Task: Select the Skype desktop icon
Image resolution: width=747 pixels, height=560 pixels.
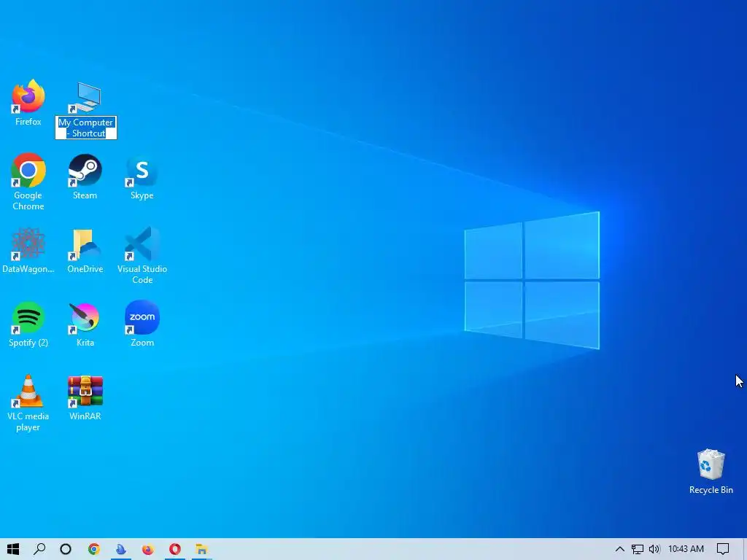Action: (x=142, y=171)
